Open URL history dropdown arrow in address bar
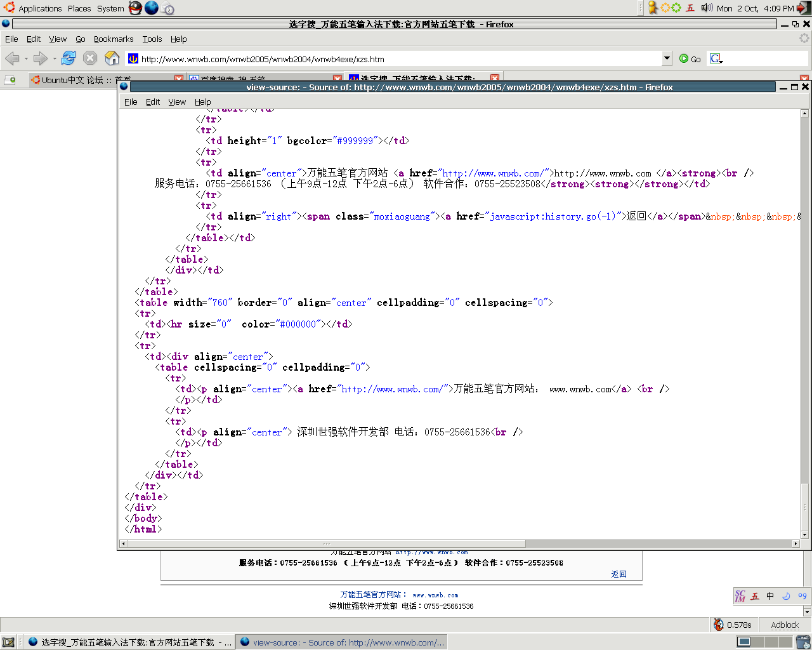The height and width of the screenshot is (650, 812). click(667, 58)
